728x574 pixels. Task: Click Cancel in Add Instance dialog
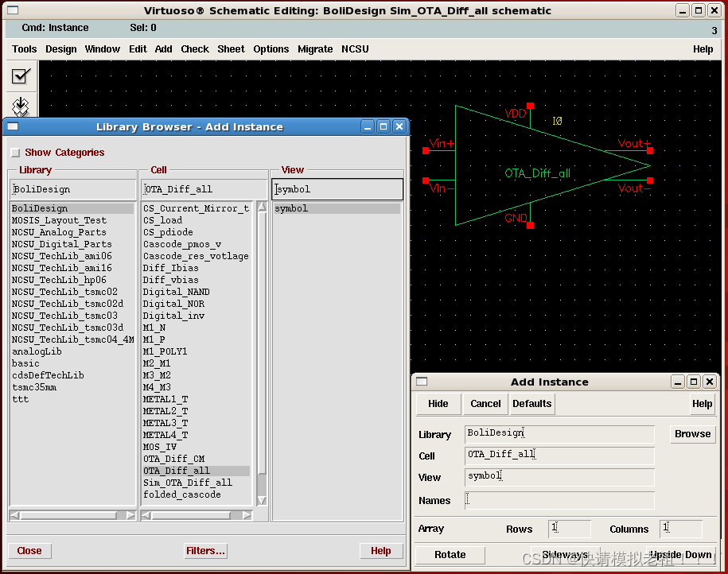(485, 404)
